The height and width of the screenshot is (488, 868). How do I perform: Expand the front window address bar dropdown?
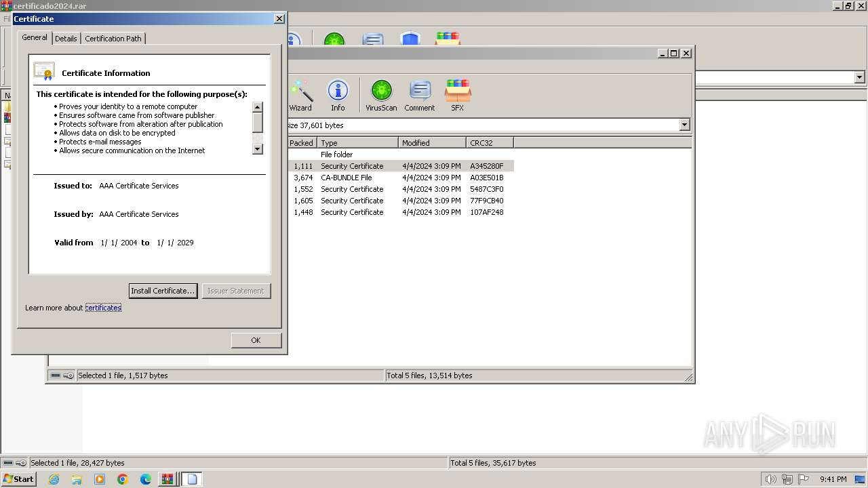[684, 125]
